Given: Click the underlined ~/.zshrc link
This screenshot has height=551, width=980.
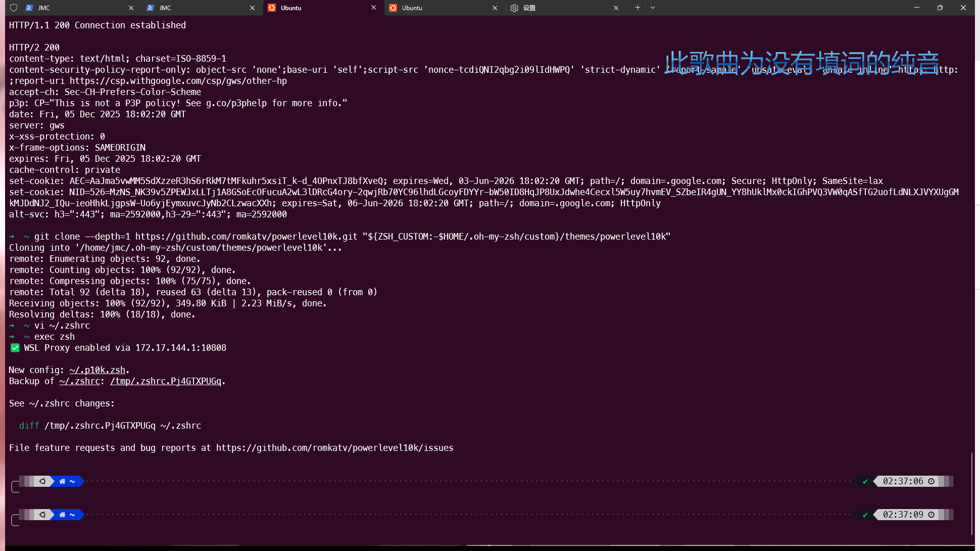Looking at the screenshot, I should coord(79,381).
